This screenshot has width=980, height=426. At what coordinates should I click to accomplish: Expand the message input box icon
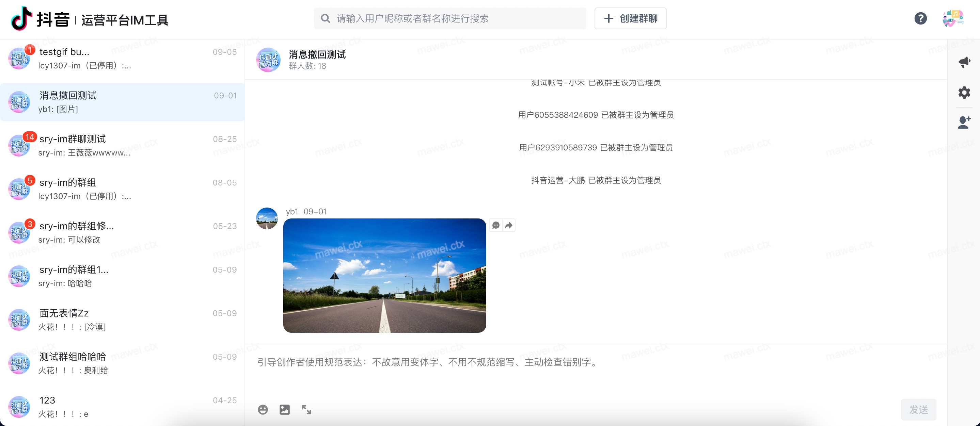(306, 409)
